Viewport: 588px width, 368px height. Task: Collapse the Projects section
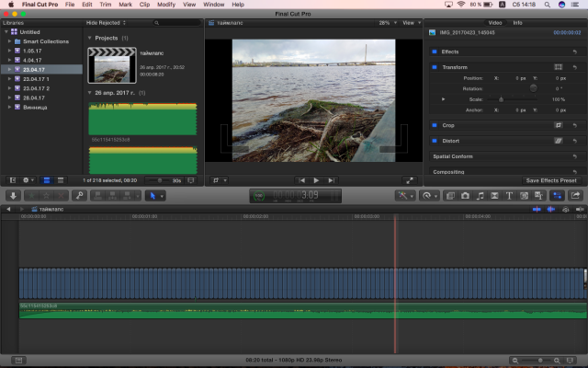pyautogui.click(x=90, y=38)
